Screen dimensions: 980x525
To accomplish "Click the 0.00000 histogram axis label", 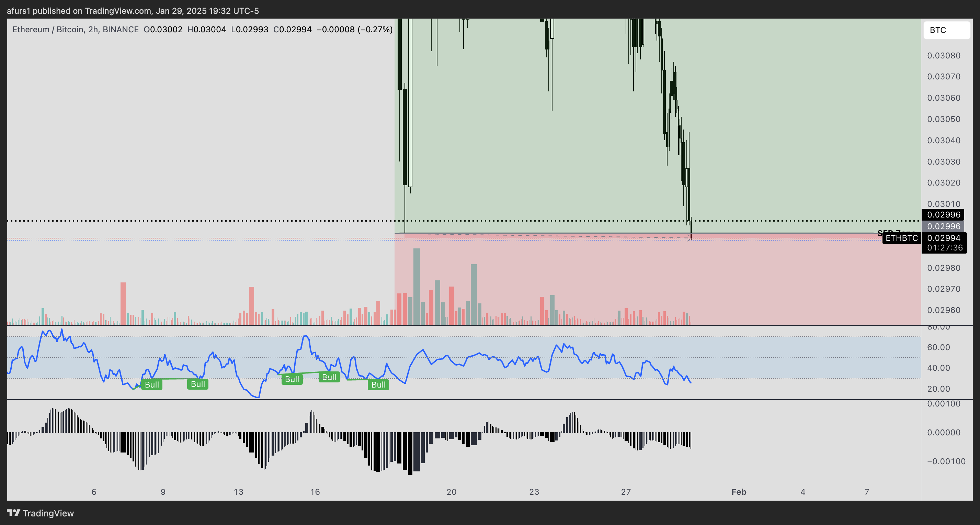I will click(944, 433).
